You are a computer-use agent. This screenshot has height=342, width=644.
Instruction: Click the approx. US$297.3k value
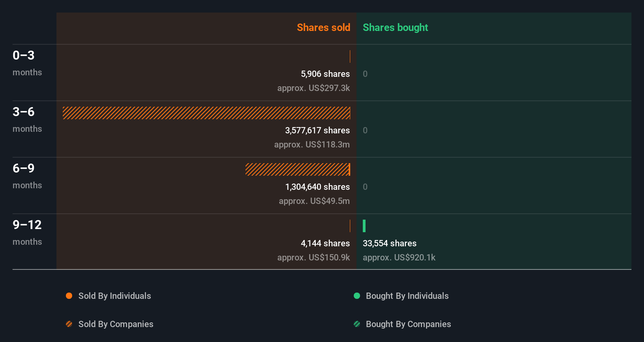pyautogui.click(x=313, y=88)
